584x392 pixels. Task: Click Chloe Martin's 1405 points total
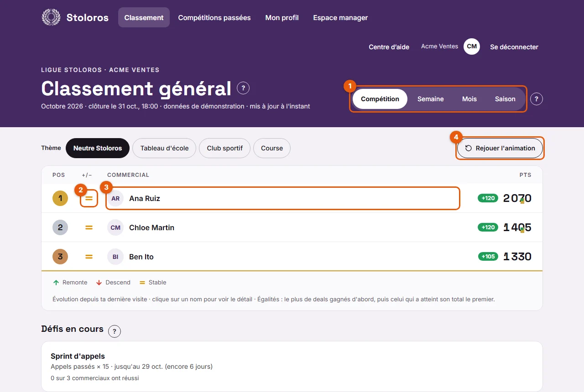[x=517, y=227]
